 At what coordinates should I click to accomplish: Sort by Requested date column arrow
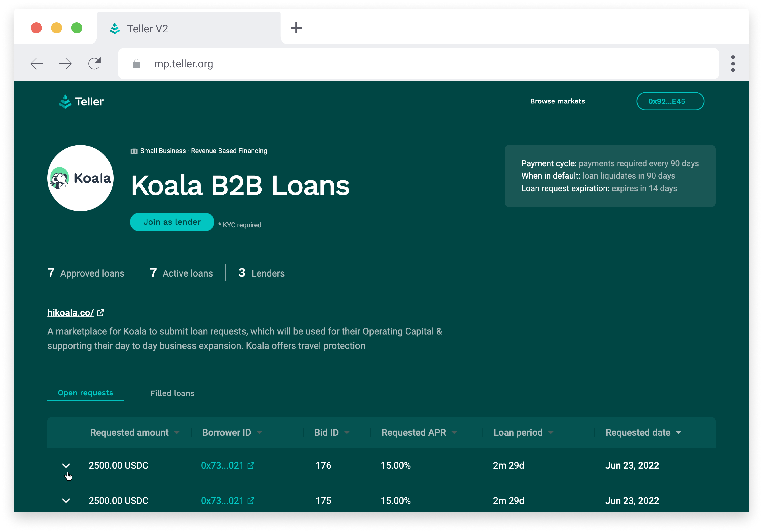pyautogui.click(x=679, y=432)
